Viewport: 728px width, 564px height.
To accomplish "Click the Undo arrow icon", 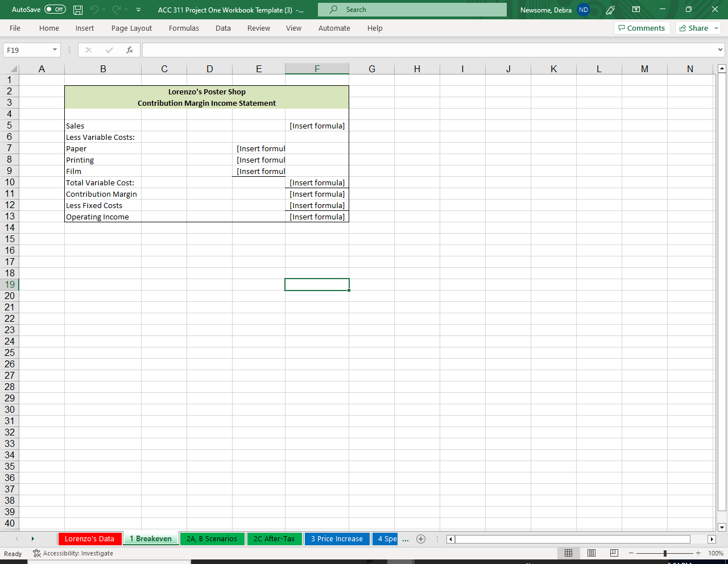I will pyautogui.click(x=94, y=10).
